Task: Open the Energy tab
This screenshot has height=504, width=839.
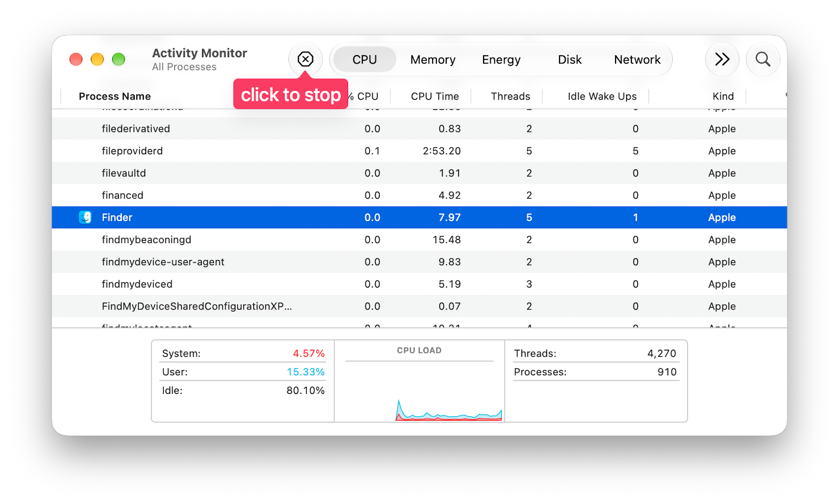Action: 501,60
